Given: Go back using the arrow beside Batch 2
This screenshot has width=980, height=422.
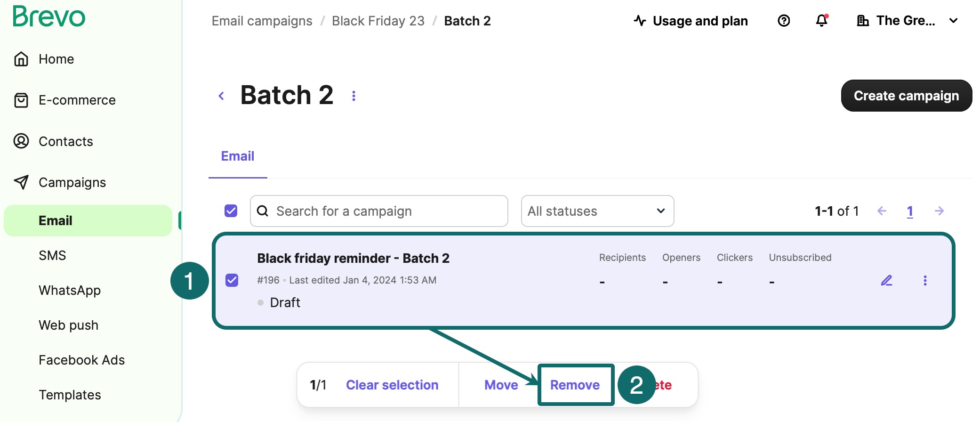Looking at the screenshot, I should tap(221, 96).
